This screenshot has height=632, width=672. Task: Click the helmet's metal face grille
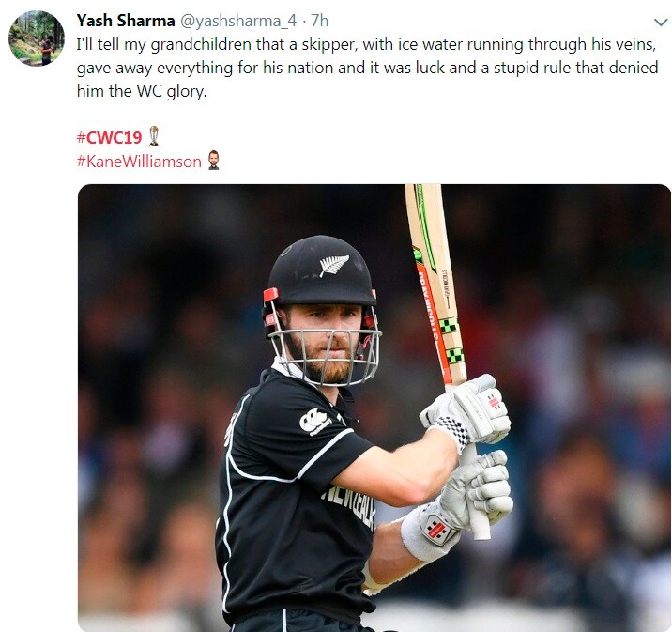coord(325,356)
